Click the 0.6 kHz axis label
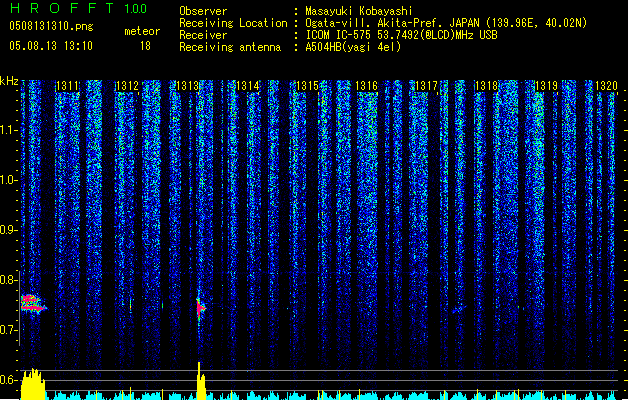Viewport: 629px width, 400px height. 8,380
